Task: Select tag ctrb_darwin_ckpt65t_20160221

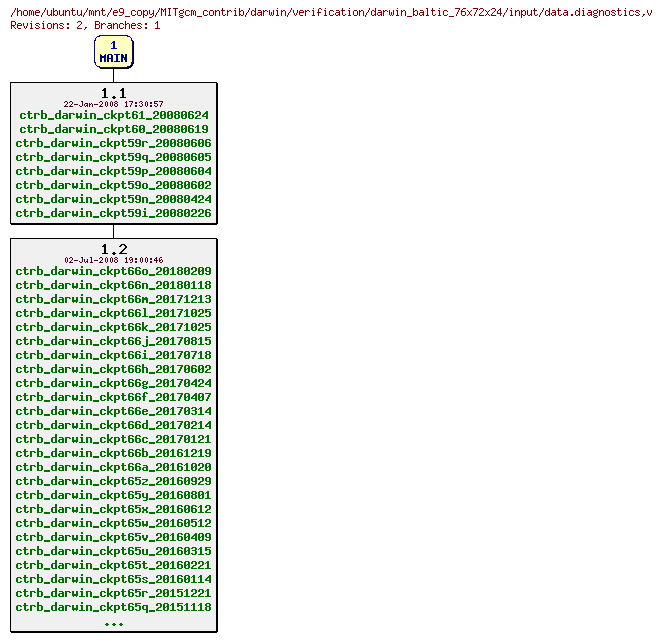Action: pyautogui.click(x=114, y=564)
